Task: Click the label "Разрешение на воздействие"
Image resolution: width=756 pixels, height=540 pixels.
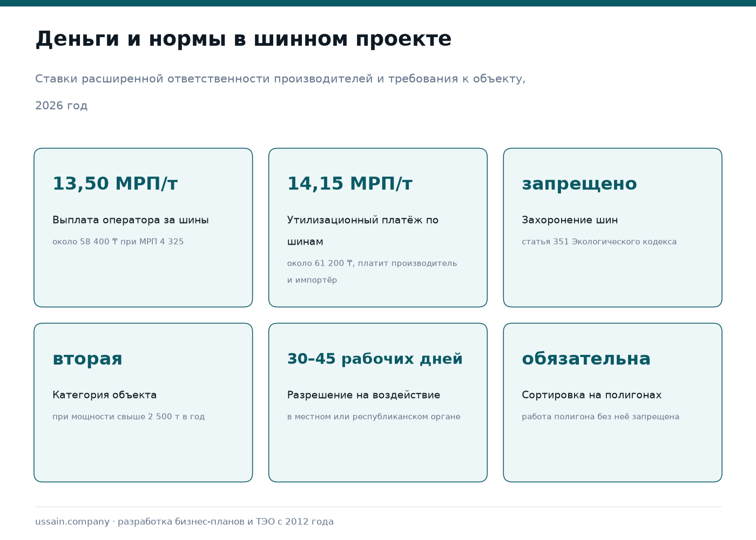Action: (x=363, y=395)
